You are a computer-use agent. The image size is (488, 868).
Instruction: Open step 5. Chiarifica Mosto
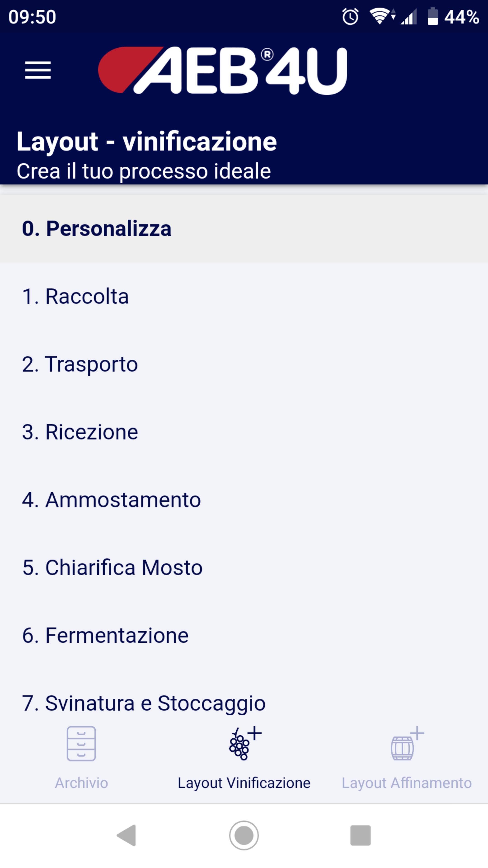click(x=244, y=567)
